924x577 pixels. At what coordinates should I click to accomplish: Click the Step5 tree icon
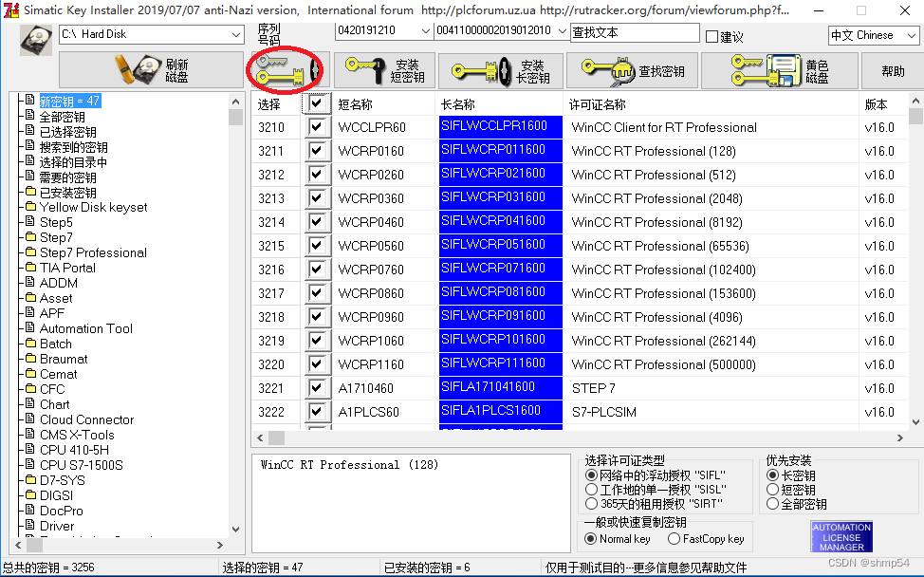[x=30, y=222]
